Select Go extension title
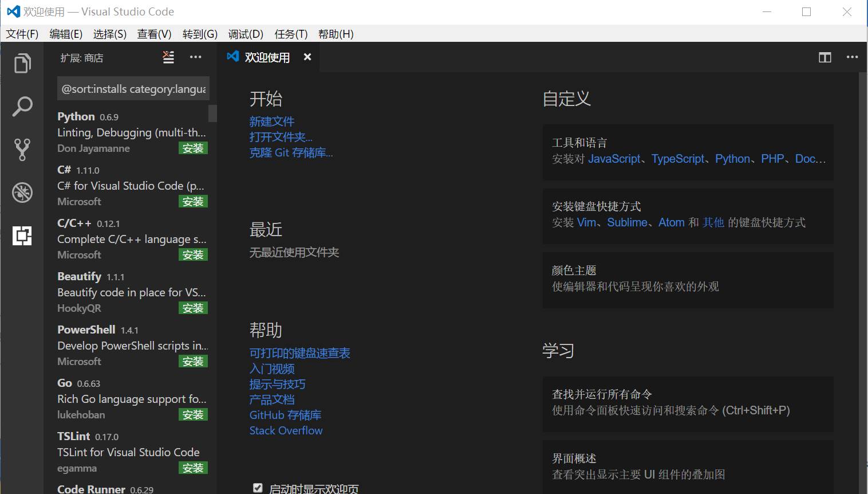 [65, 383]
